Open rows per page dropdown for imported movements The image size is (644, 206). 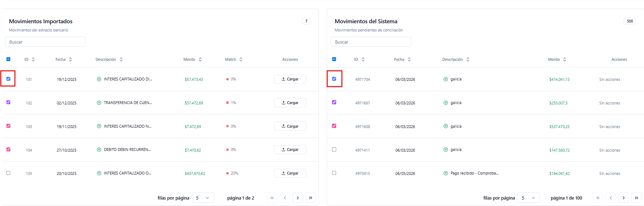click(203, 198)
